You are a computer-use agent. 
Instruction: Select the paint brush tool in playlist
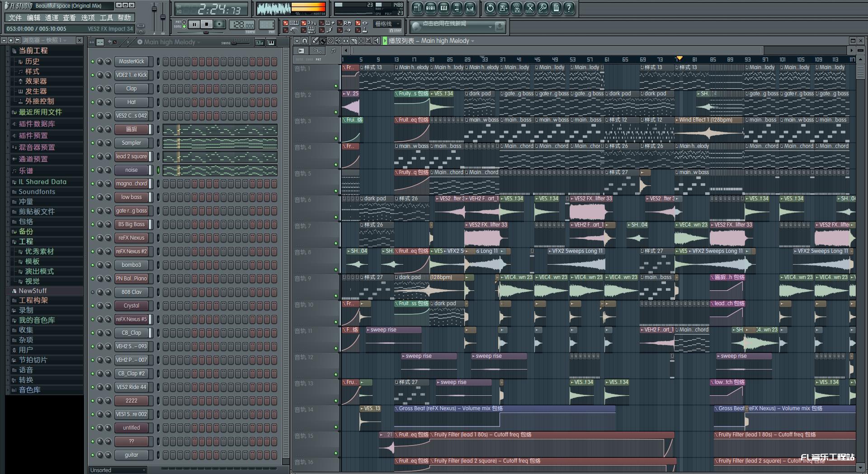pos(323,41)
